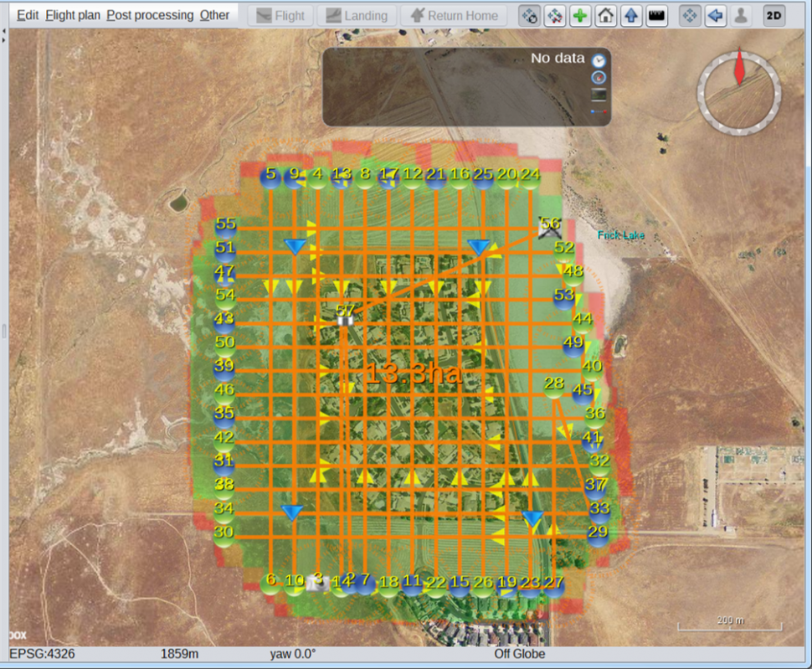Click the home position toolbar icon

(x=606, y=16)
